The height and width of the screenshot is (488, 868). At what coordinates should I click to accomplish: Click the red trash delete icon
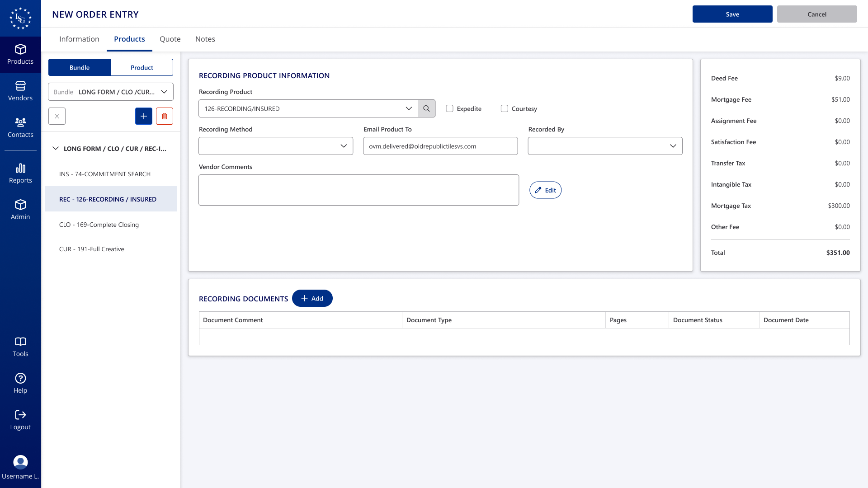click(x=165, y=116)
